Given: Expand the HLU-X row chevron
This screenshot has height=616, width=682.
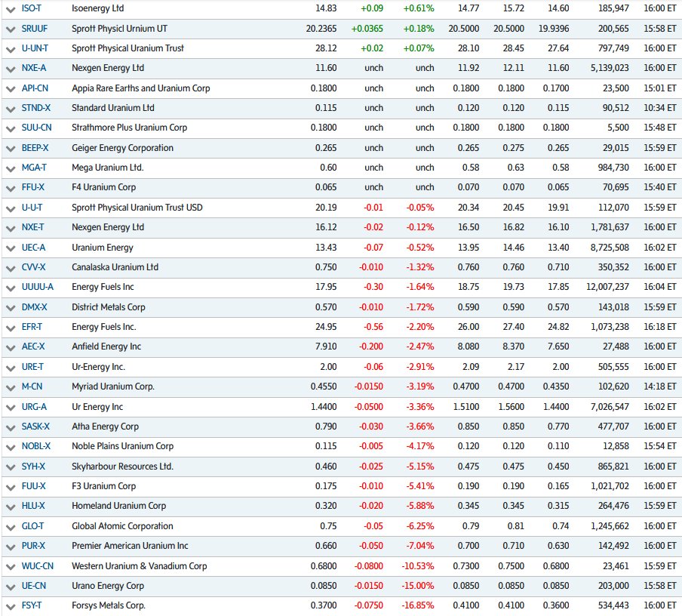Looking at the screenshot, I should pos(11,507).
